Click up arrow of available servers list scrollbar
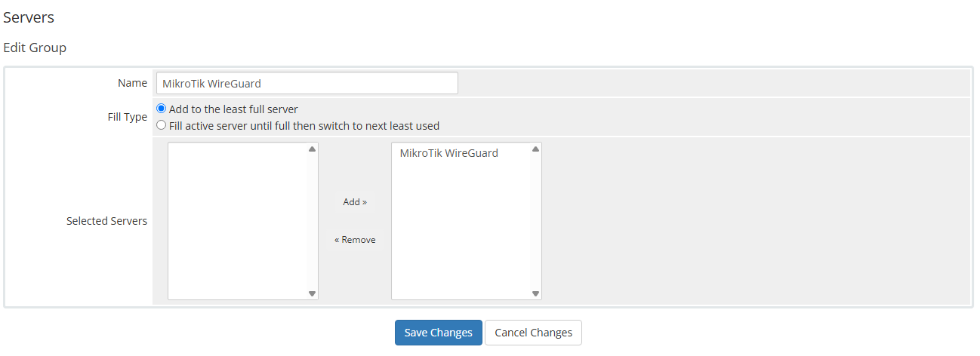Screen dimensions: 980x356 tap(313, 149)
